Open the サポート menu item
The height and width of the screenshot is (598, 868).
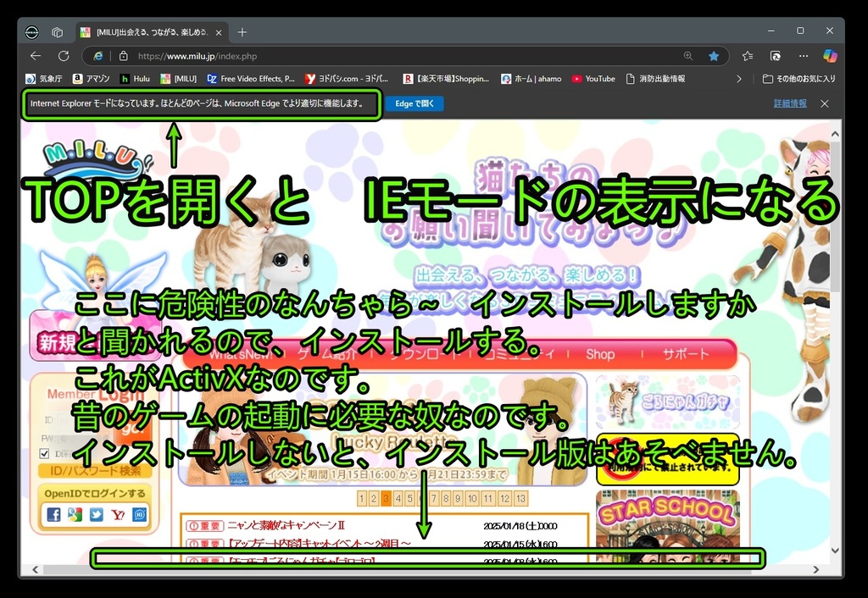coord(685,354)
